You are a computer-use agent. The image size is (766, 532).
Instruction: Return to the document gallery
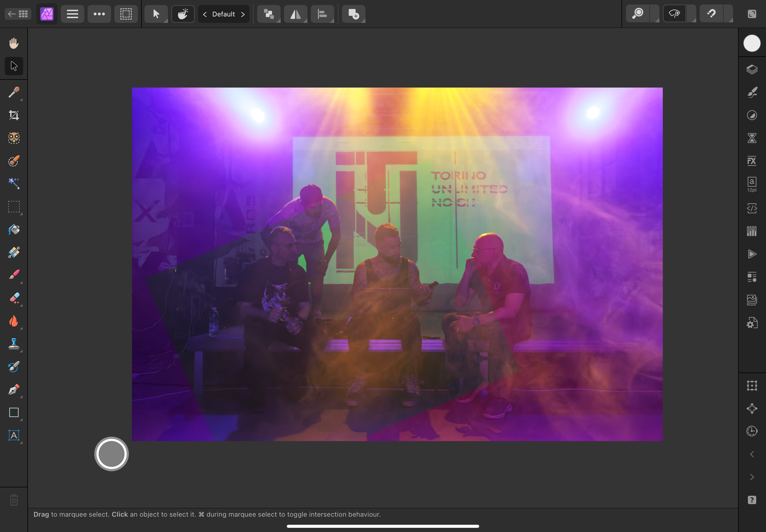pyautogui.click(x=18, y=14)
